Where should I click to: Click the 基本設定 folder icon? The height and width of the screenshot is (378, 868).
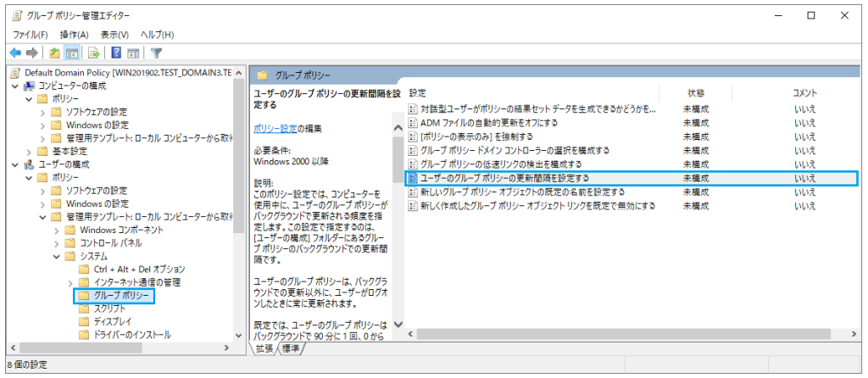42,151
